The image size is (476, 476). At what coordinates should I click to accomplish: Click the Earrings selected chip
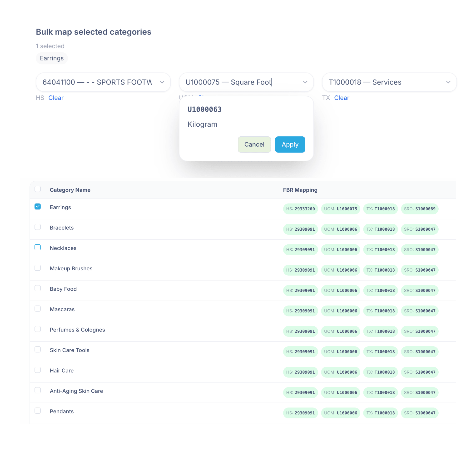52,58
